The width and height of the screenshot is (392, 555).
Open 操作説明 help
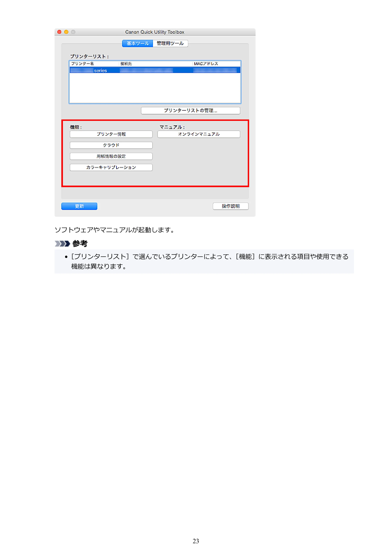click(x=231, y=206)
